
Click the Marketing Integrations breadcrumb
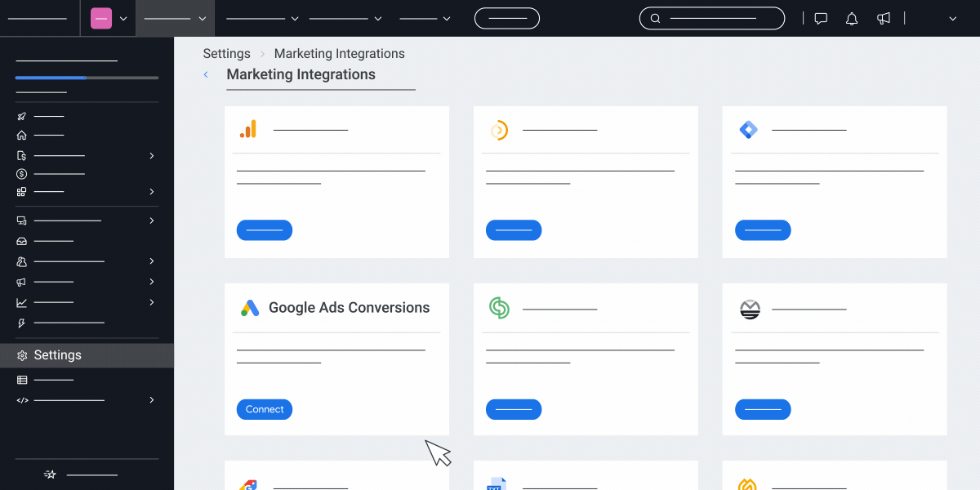(x=339, y=53)
